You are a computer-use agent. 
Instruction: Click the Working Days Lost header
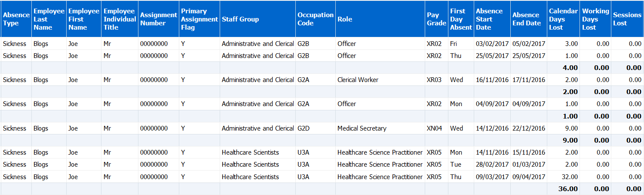tap(595, 19)
